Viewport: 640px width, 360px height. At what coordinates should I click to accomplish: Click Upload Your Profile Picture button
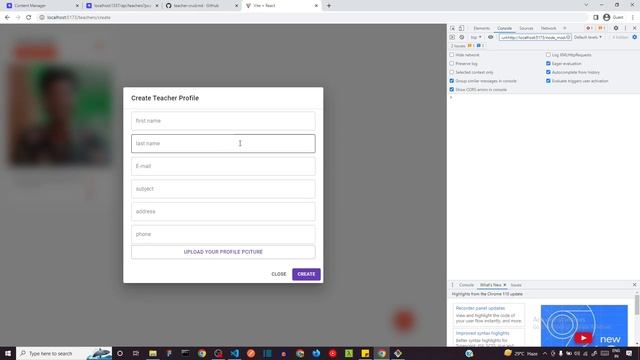223,252
